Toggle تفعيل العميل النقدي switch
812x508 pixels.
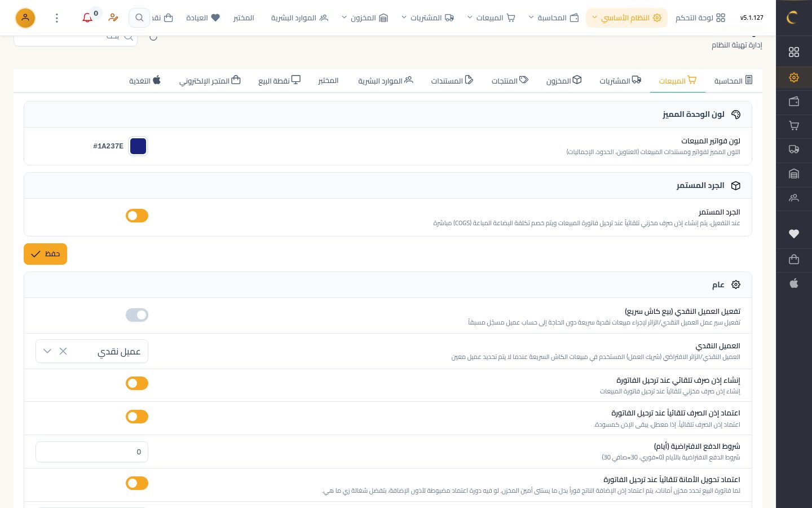(137, 315)
